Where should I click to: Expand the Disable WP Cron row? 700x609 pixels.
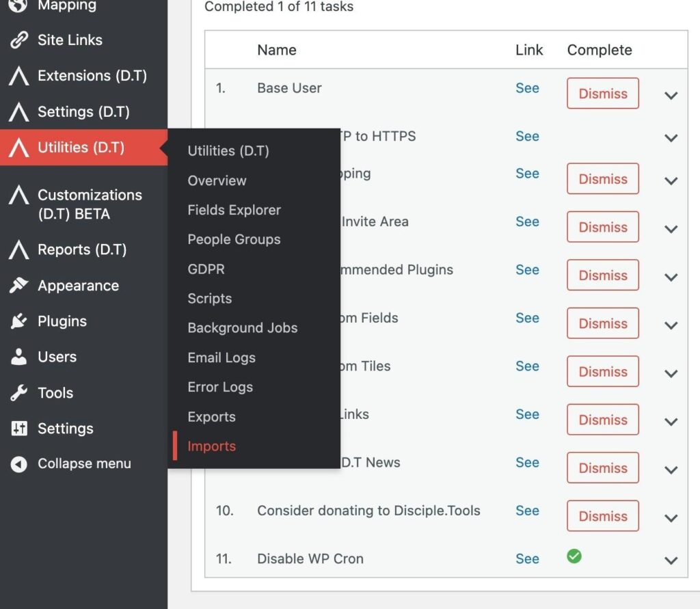tap(671, 560)
